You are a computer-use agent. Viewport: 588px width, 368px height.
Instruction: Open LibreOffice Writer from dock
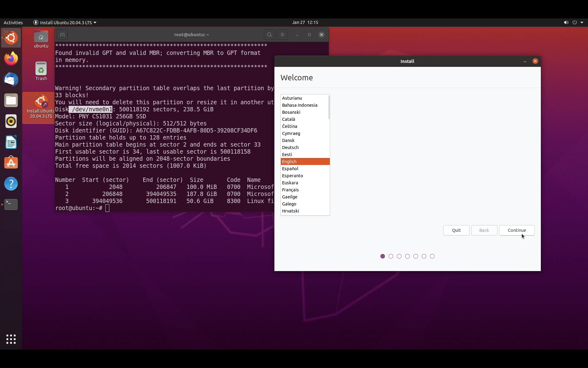tap(11, 142)
